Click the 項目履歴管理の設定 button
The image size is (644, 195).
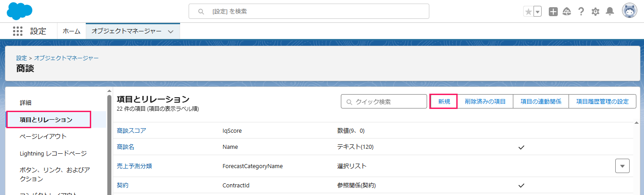(602, 101)
